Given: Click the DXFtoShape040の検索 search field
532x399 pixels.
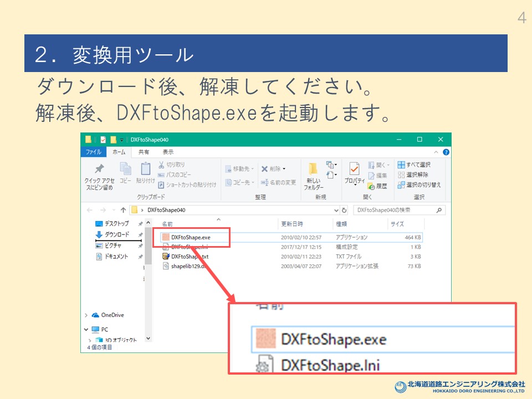Looking at the screenshot, I should pos(395,211).
